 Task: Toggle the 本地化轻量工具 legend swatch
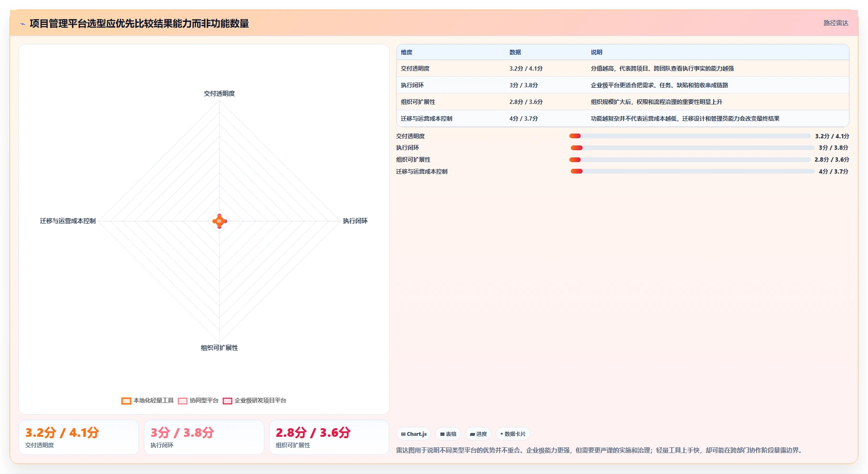(x=126, y=401)
